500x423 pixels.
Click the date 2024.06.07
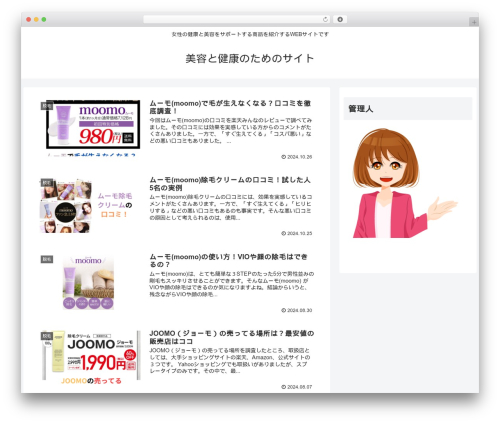tap(297, 387)
